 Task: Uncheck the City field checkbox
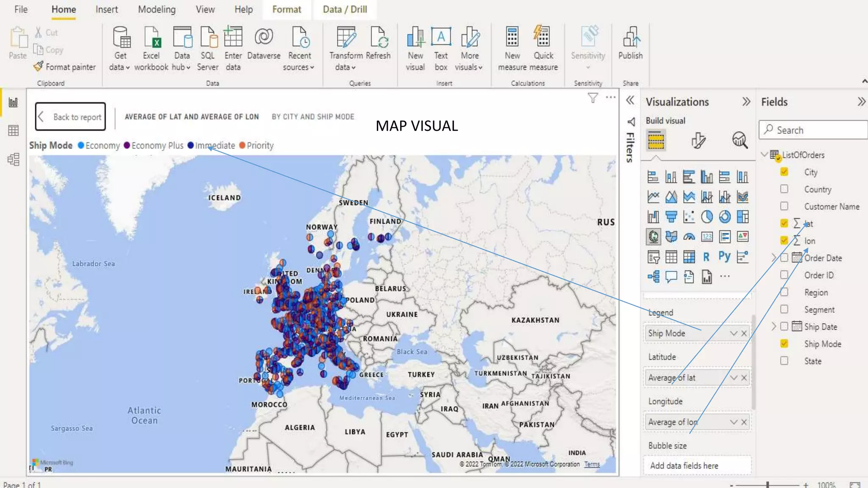(x=784, y=172)
